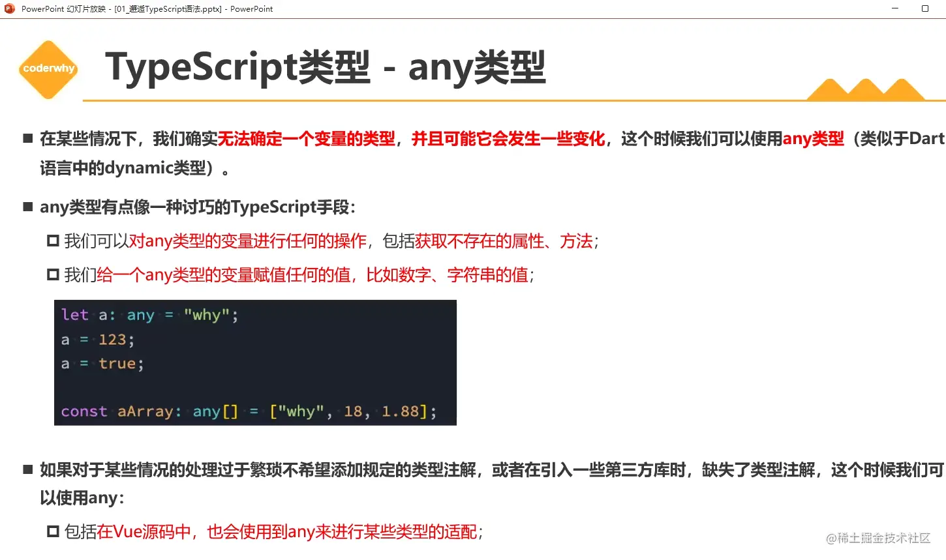The height and width of the screenshot is (560, 946).
Task: Click the slide title 'TypeScript类型 - any类型'
Action: click(x=325, y=67)
